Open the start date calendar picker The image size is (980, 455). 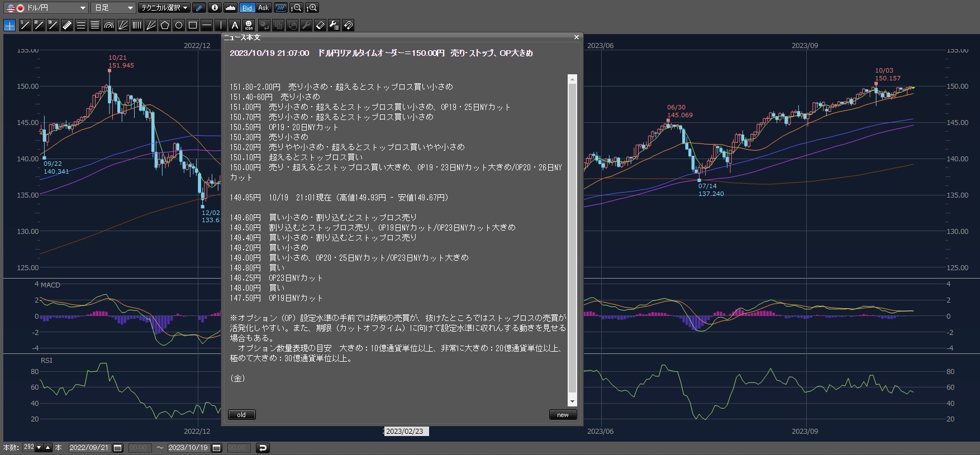pyautogui.click(x=118, y=448)
